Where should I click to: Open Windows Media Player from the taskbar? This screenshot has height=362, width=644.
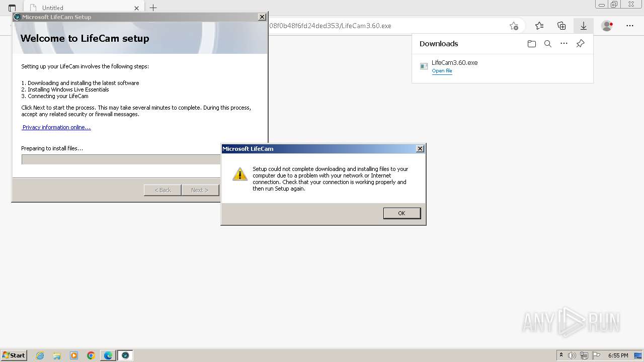tap(74, 355)
